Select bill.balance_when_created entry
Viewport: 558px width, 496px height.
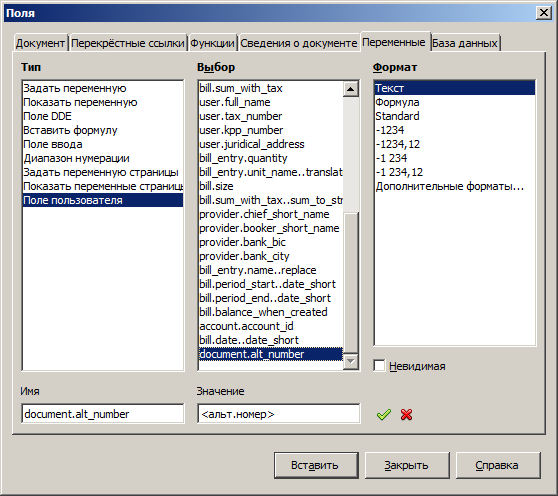(271, 312)
